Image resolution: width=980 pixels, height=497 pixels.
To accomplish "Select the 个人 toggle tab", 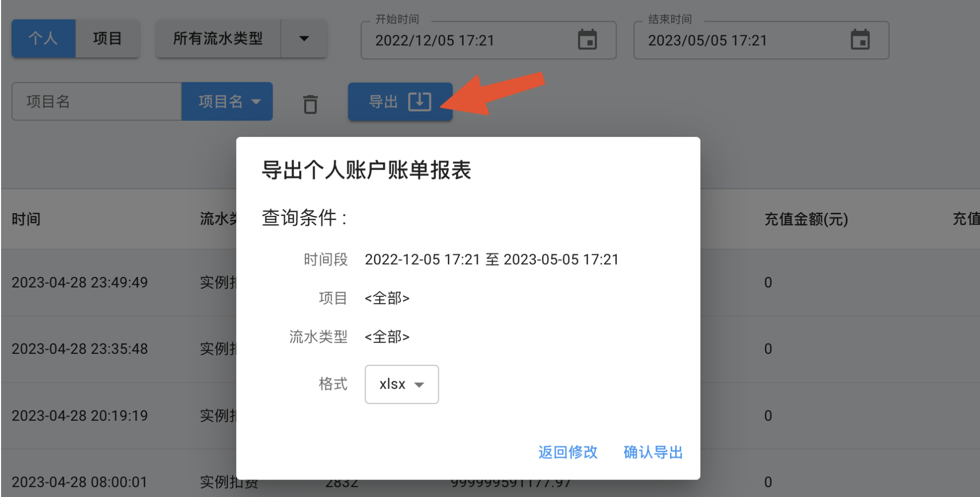I will [x=43, y=38].
